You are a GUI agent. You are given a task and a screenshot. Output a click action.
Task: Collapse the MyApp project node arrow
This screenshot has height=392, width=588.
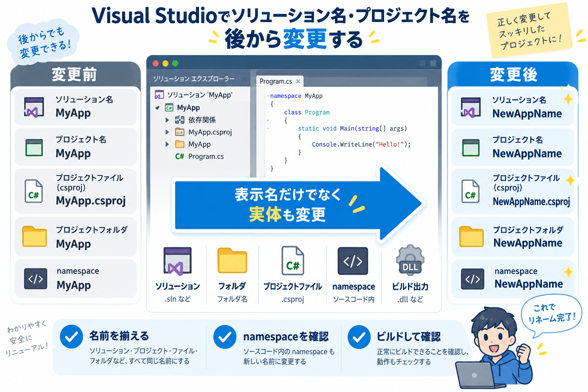pos(157,108)
